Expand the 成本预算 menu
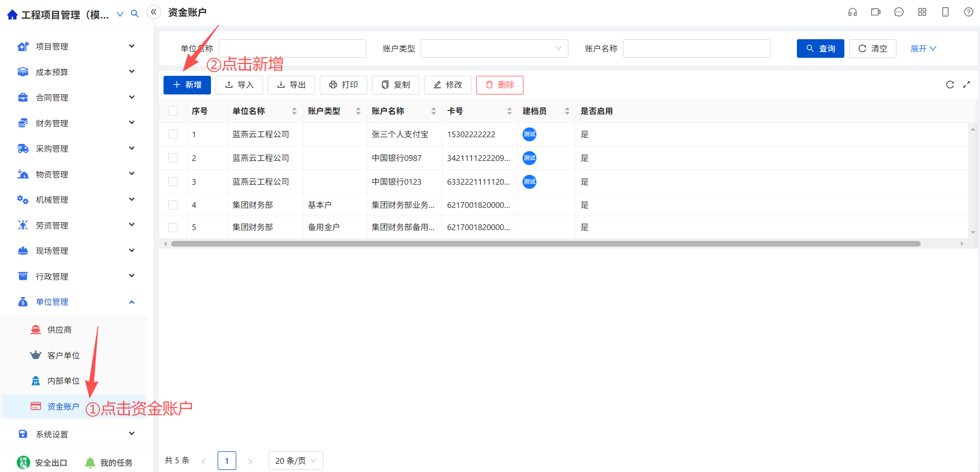This screenshot has width=980, height=472. pos(132,71)
